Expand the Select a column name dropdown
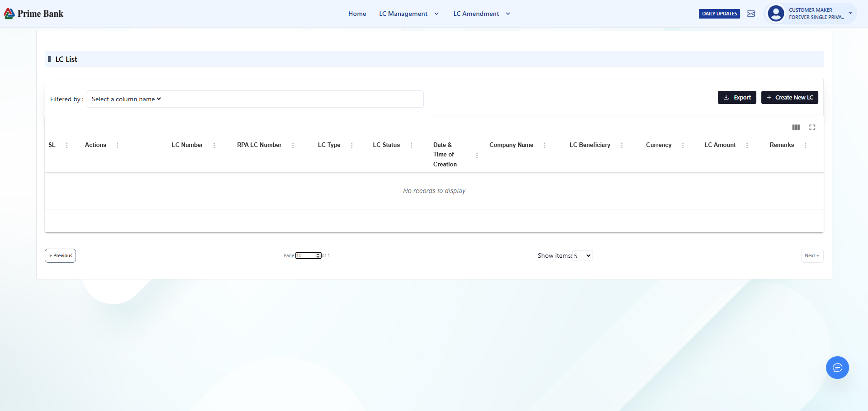This screenshot has height=411, width=868. tap(126, 99)
